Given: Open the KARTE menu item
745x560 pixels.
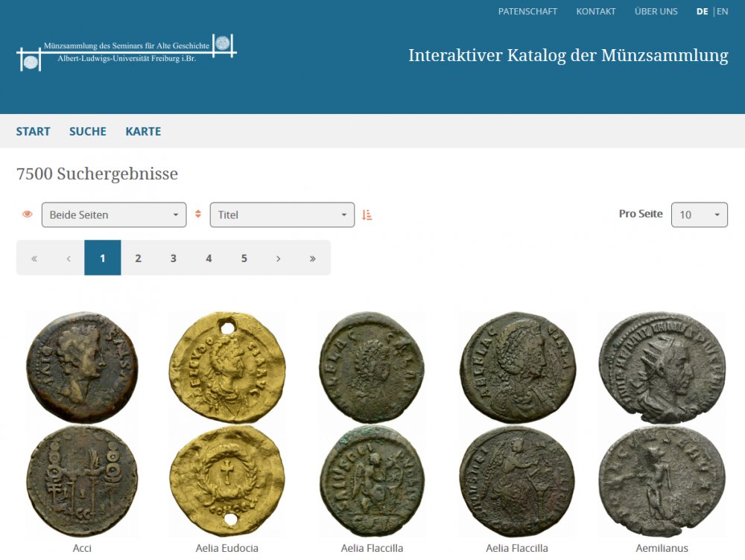Looking at the screenshot, I should pos(143,131).
